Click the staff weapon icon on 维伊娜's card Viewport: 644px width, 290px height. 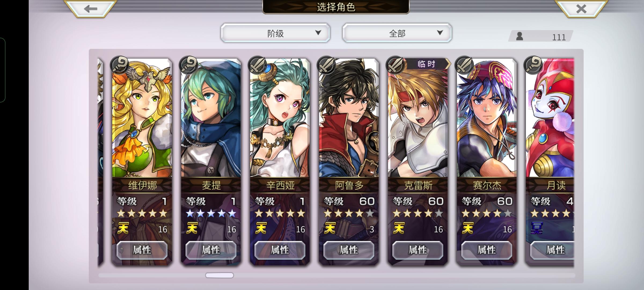(x=119, y=65)
